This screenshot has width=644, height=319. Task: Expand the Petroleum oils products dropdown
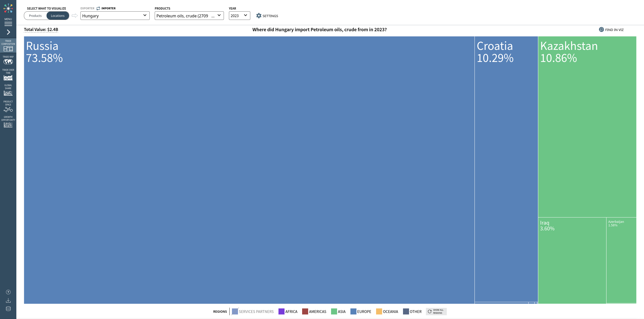point(189,16)
